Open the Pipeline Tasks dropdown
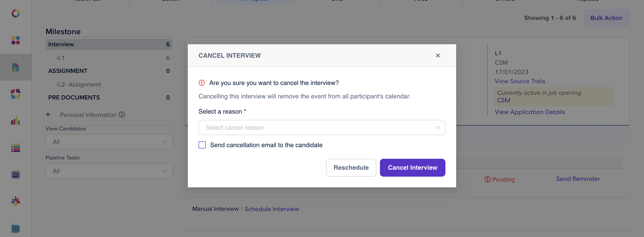644x237 pixels. [109, 171]
